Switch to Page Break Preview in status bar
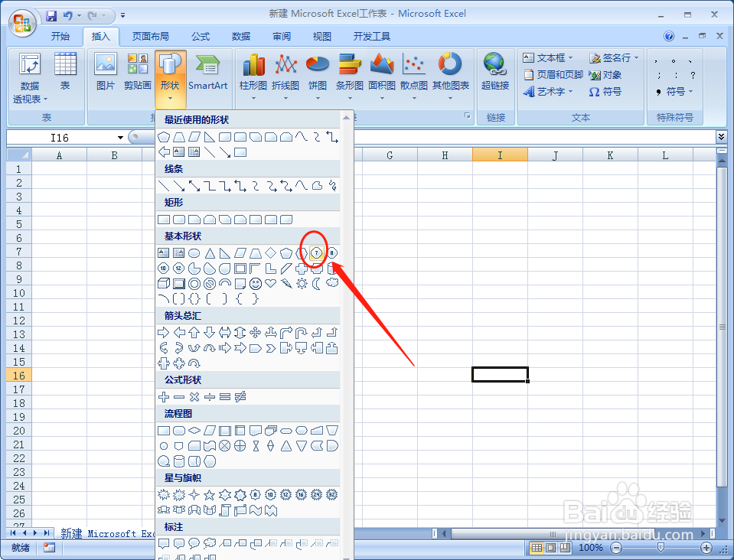The height and width of the screenshot is (560, 734). point(566,547)
